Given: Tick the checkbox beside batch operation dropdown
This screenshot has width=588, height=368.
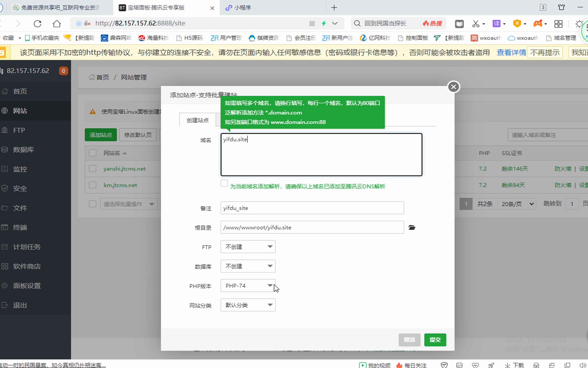Looking at the screenshot, I should tap(93, 204).
